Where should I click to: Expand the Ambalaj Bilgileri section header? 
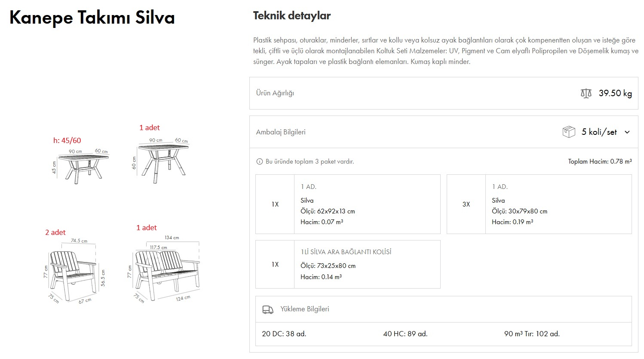point(281,132)
